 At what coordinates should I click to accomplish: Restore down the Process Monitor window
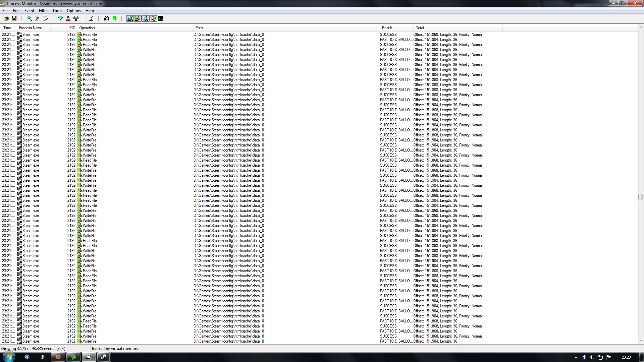pos(622,3)
